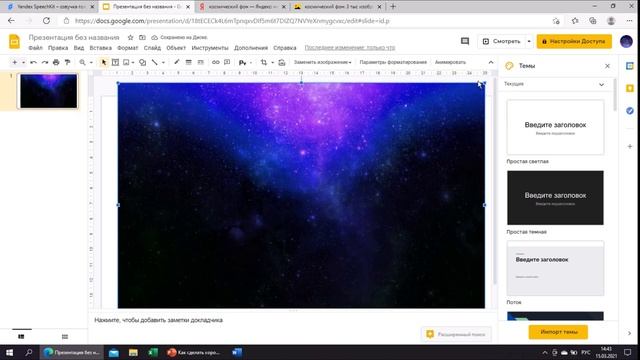Apply 'Поток' theme
Screen dimensions: 640x360
tap(555, 268)
